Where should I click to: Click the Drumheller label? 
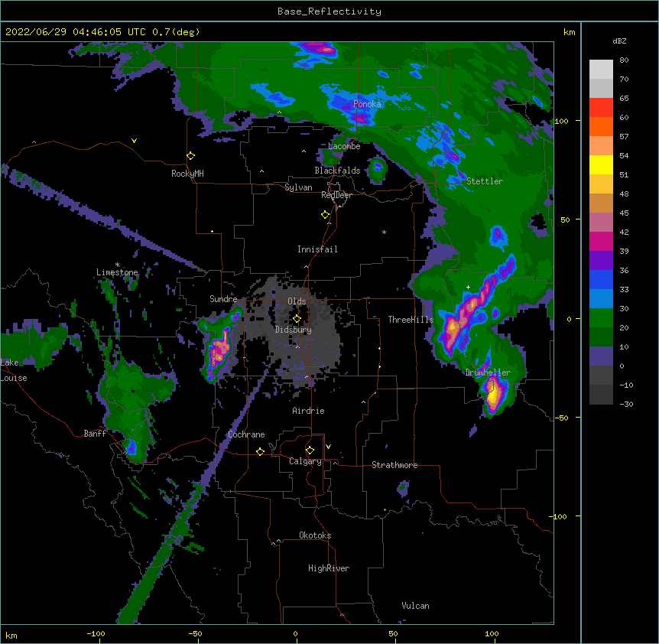(488, 372)
